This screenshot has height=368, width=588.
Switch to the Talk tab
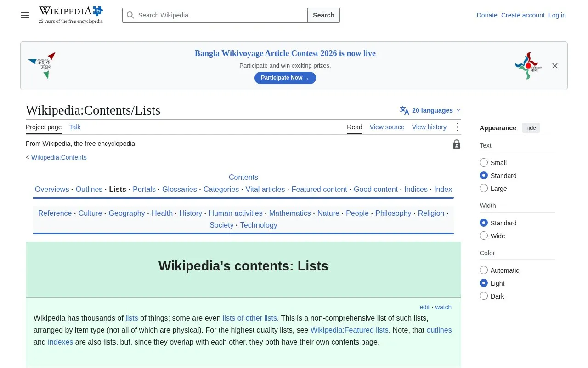click(75, 127)
